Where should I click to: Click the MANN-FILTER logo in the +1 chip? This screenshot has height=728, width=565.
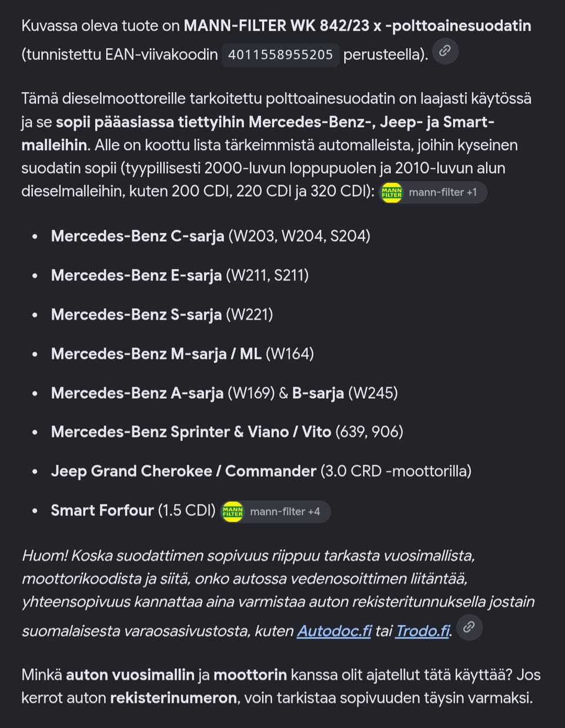391,192
